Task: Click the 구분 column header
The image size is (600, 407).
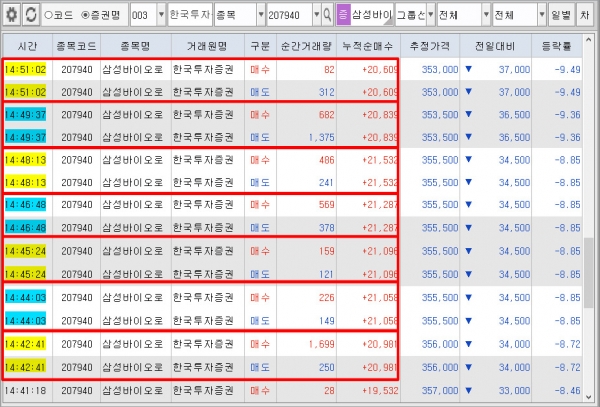Action: 260,46
